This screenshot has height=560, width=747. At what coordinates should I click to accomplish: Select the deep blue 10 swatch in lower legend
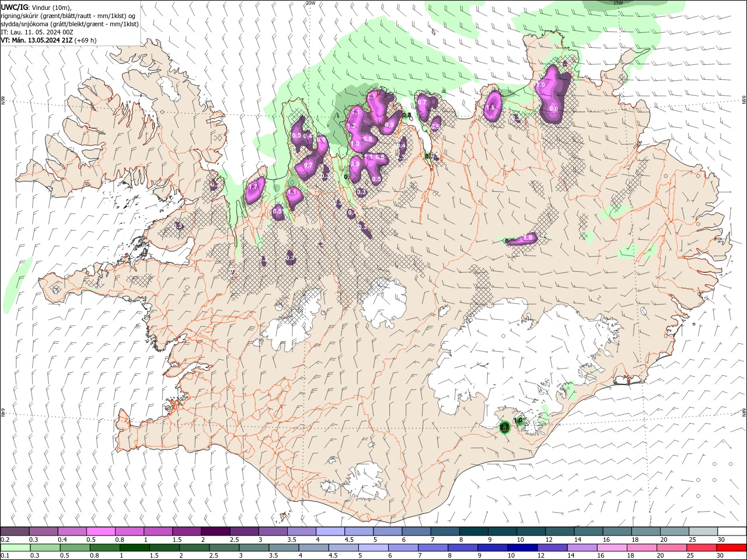tap(522, 548)
